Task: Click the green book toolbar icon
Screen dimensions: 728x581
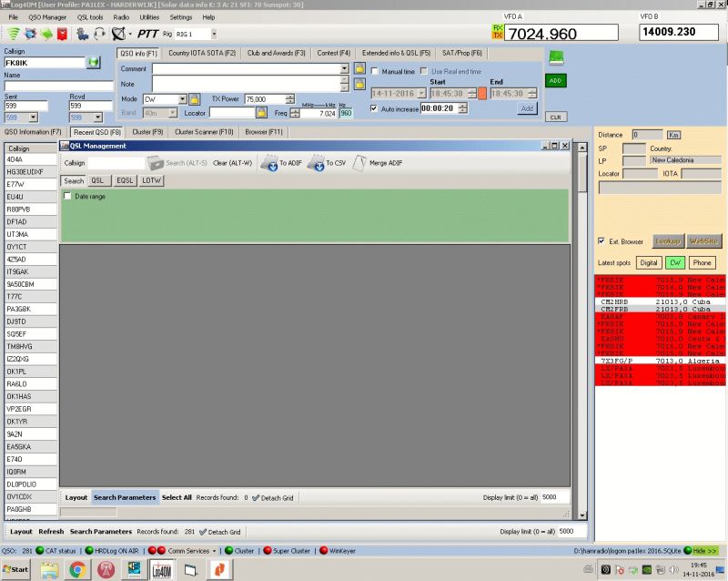Action: 46,34
